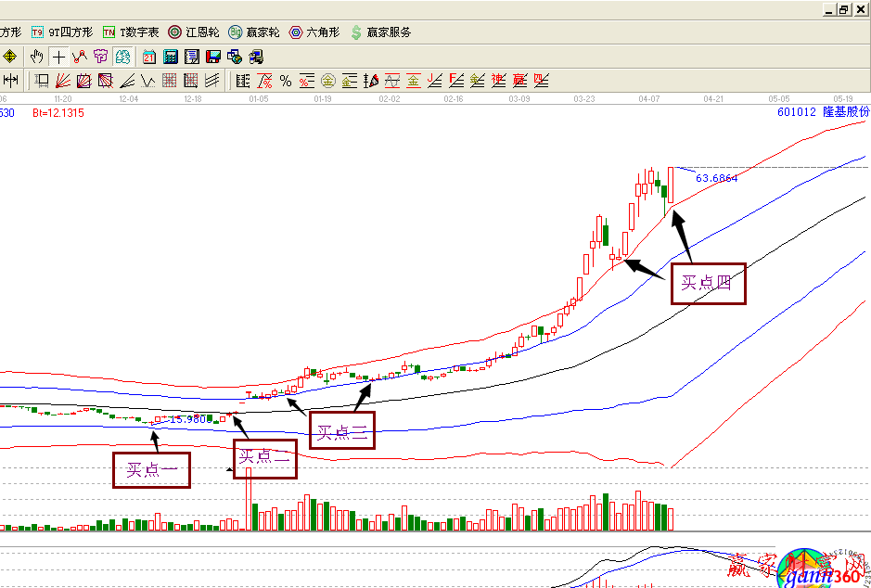Screen dimensions: 871x588
Task: Click the tallest red volume bar
Action: click(250, 499)
